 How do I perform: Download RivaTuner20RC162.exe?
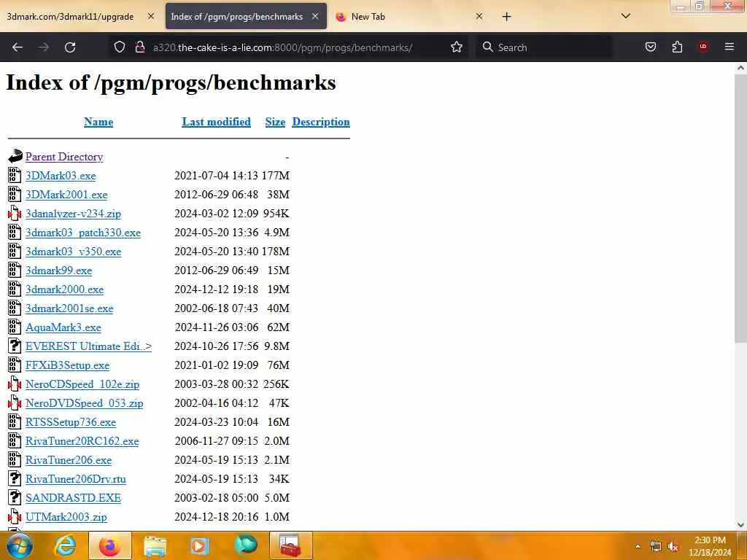(x=82, y=441)
